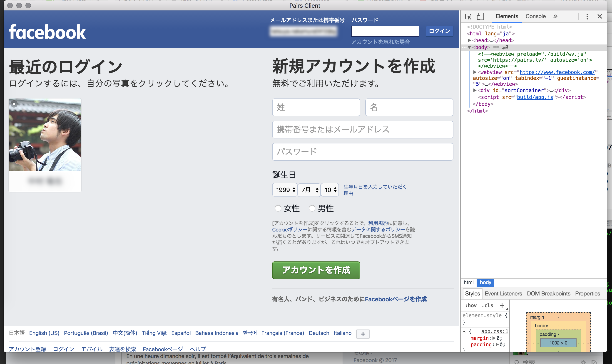Screen dimensions: 612x364
Task: Expand the facebook webview element node
Action: coord(475,72)
